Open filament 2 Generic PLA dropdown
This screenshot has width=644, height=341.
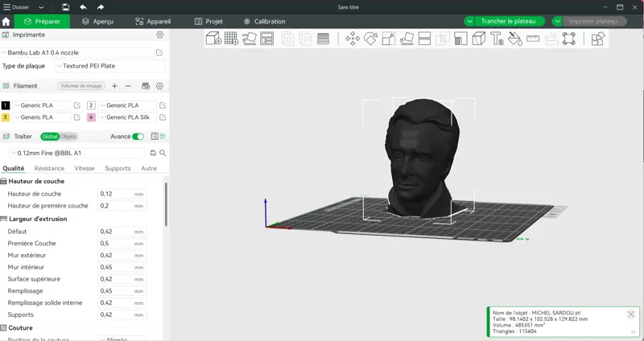tap(127, 105)
